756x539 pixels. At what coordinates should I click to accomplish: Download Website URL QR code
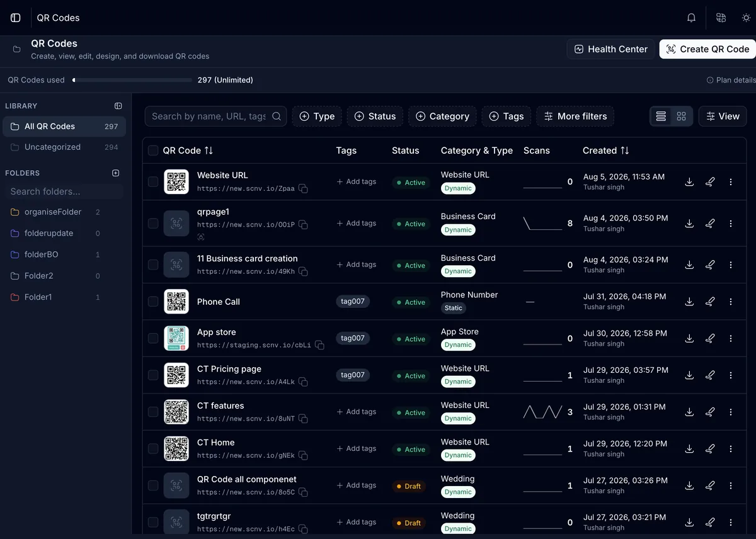pos(689,182)
